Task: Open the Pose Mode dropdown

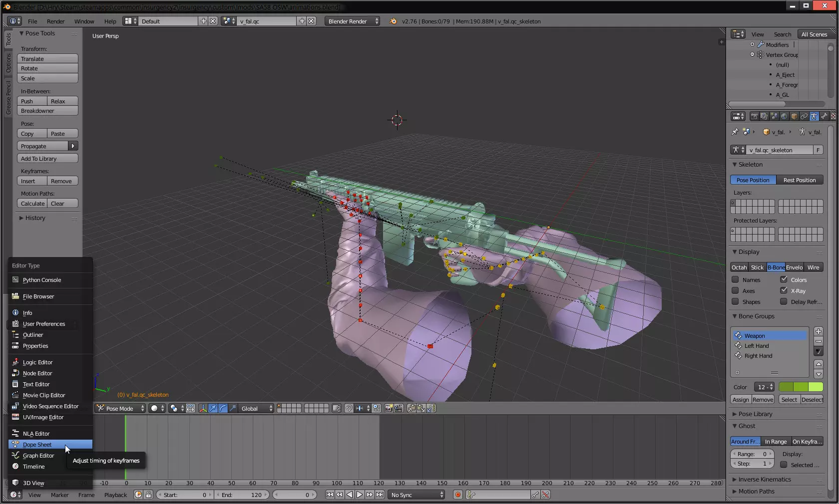Action: [x=121, y=409]
